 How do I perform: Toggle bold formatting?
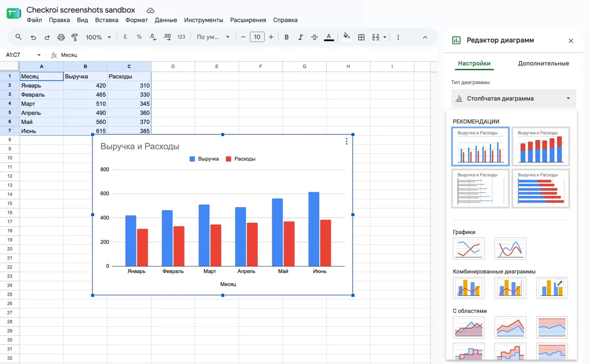[286, 37]
